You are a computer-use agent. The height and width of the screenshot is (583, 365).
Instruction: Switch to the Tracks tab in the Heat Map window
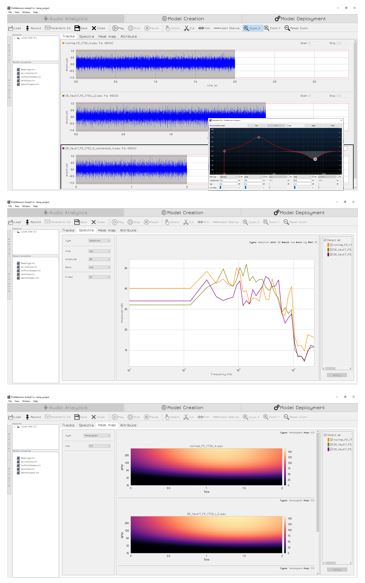[68, 425]
